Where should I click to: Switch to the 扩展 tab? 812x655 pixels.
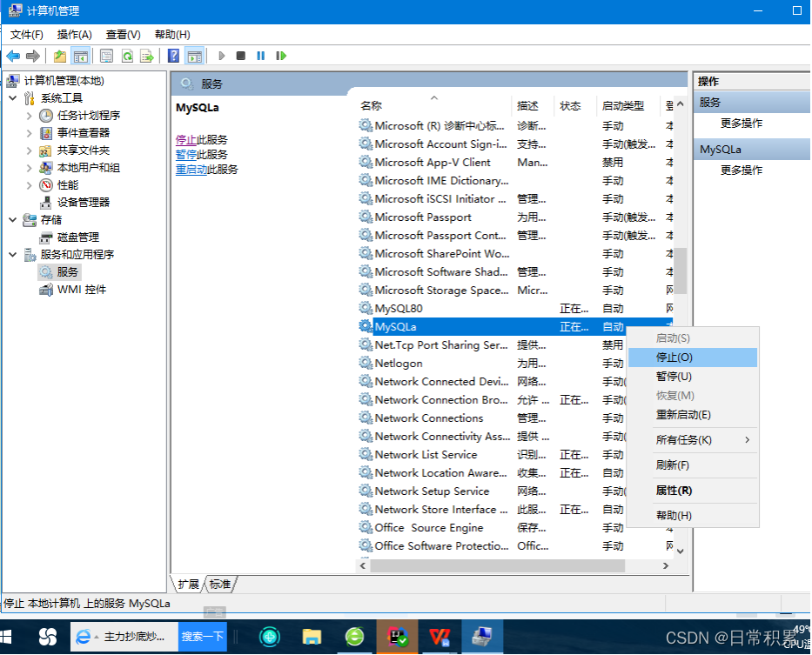188,585
